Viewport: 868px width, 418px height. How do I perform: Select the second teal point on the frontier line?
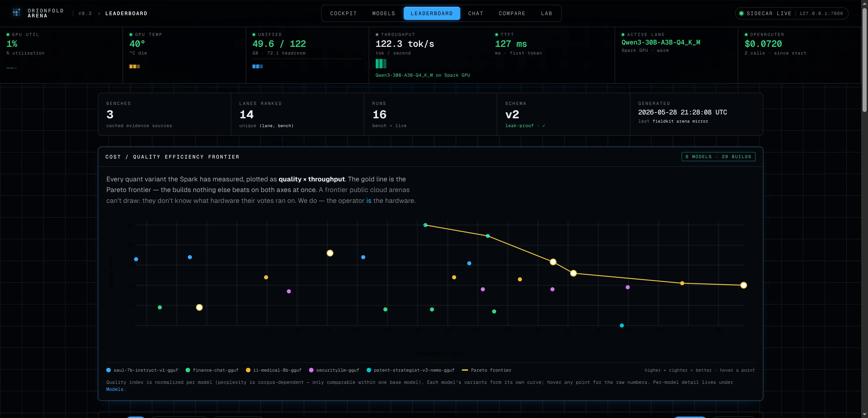point(488,236)
